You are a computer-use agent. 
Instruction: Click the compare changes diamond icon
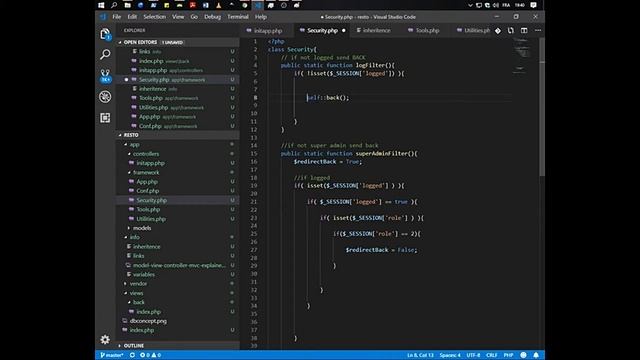[x=498, y=31]
